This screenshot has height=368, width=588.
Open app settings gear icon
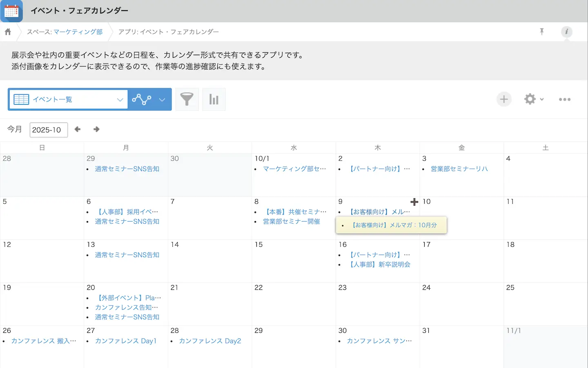point(530,99)
